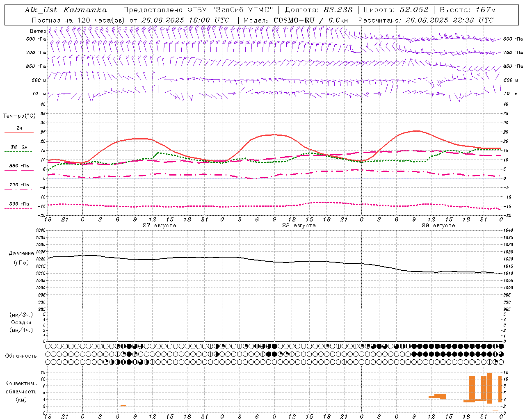Click the 'Ветер' wind panel label
The image size is (525, 420).
[38, 31]
